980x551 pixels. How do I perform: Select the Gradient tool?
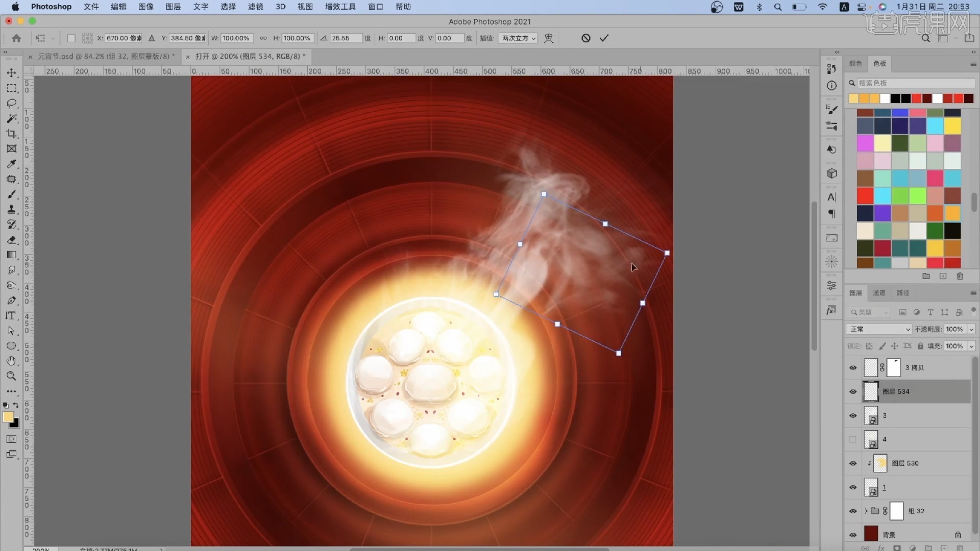pyautogui.click(x=11, y=255)
